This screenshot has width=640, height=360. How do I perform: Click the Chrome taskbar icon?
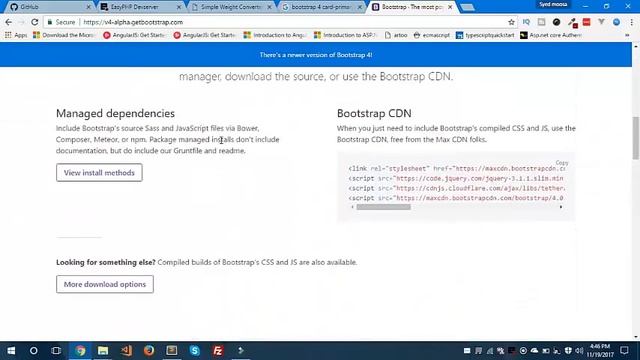(x=80, y=351)
